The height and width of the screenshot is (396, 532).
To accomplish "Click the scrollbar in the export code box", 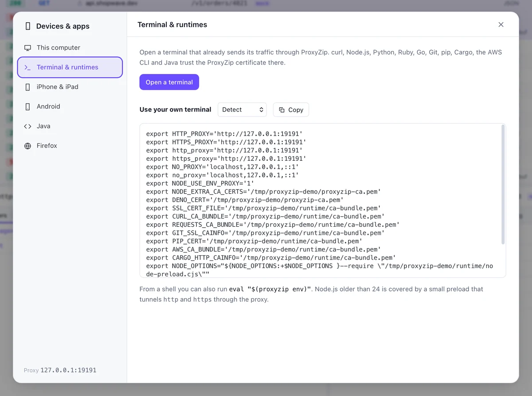I will 503,184.
